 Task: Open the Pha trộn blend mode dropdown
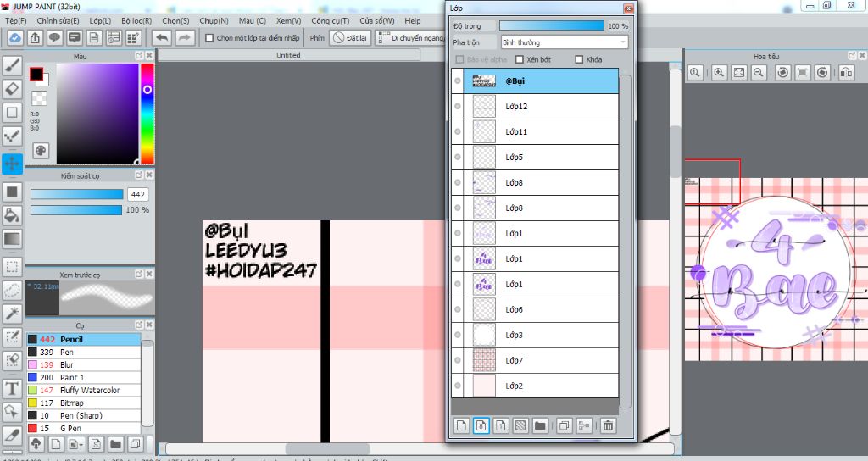coord(564,42)
